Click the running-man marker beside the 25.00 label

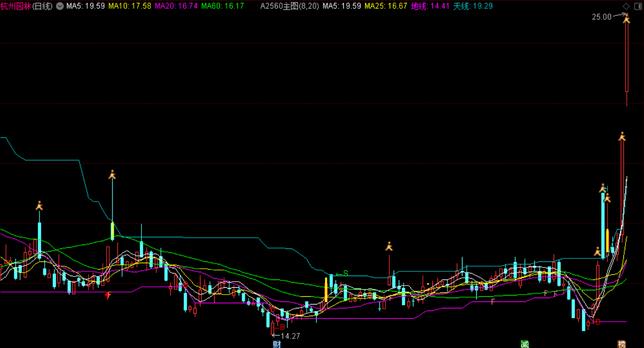click(x=626, y=19)
